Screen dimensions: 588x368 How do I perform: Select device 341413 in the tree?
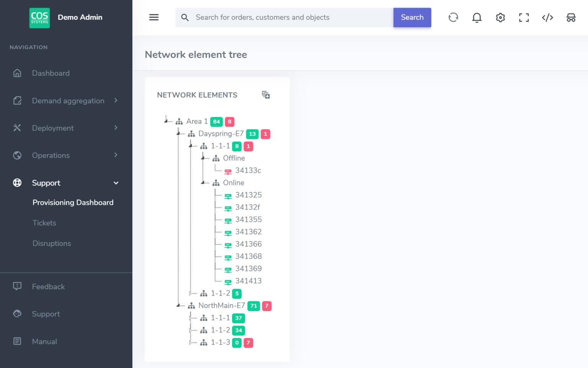coord(248,281)
